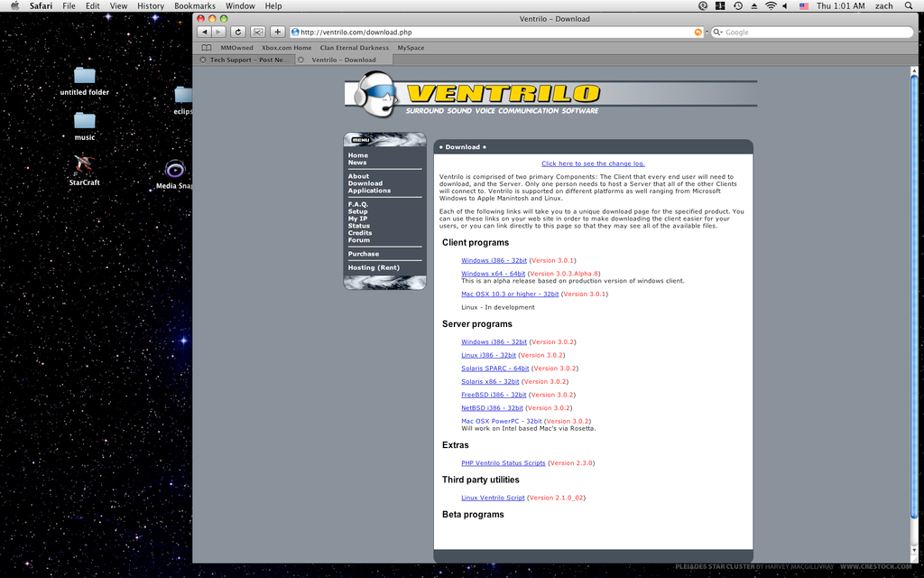The height and width of the screenshot is (578, 924).
Task: Open Hosting (Rent) in the site menu
Action: click(374, 267)
